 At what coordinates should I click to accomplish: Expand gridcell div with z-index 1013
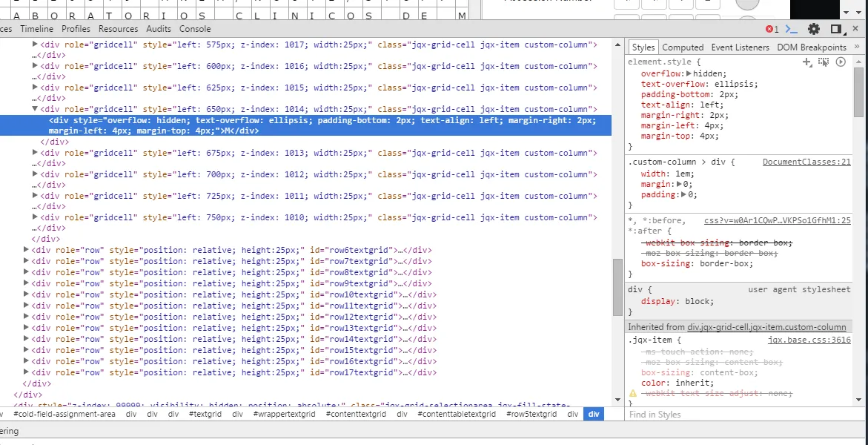pyautogui.click(x=35, y=152)
